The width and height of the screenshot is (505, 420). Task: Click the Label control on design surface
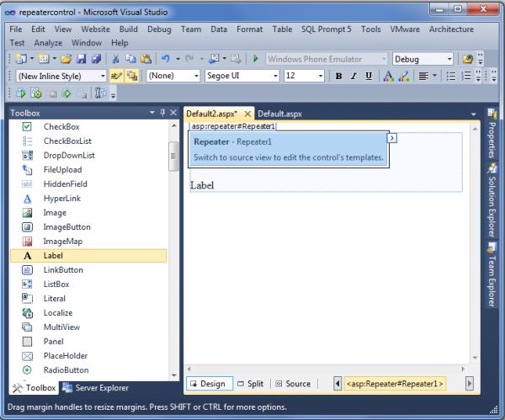click(202, 185)
